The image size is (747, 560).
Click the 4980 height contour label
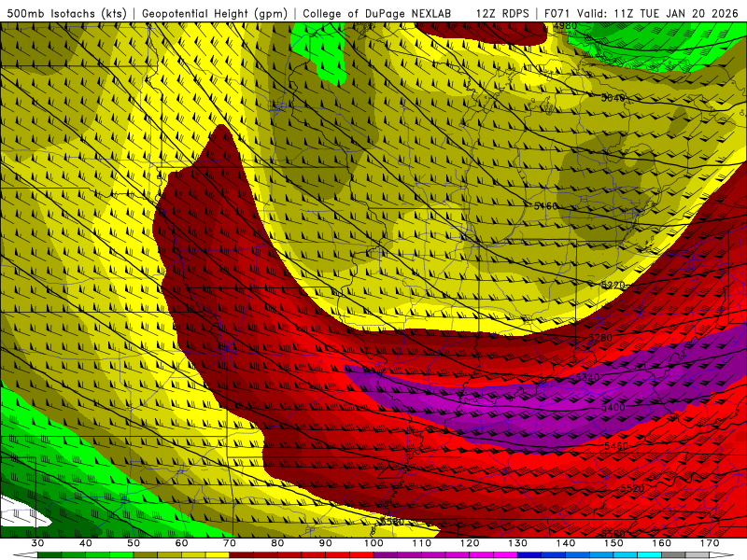coord(566,26)
